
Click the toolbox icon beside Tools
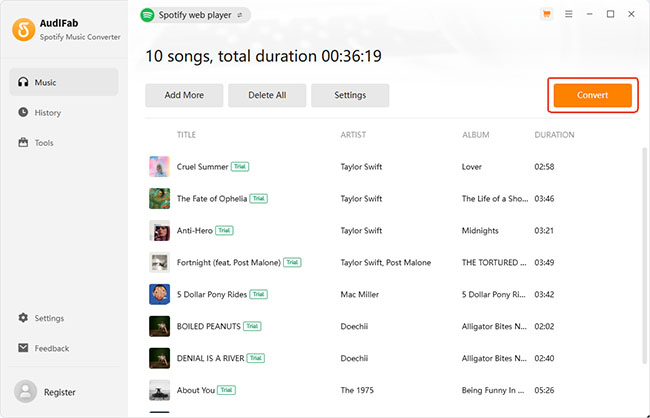pos(23,143)
